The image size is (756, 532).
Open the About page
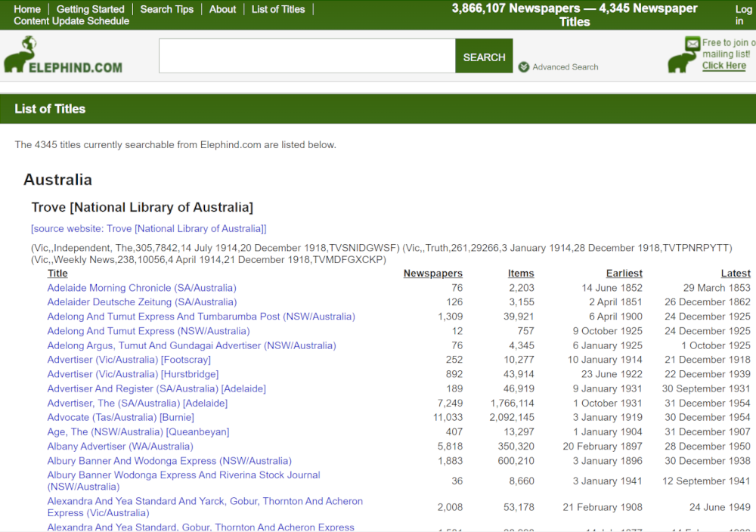(222, 9)
